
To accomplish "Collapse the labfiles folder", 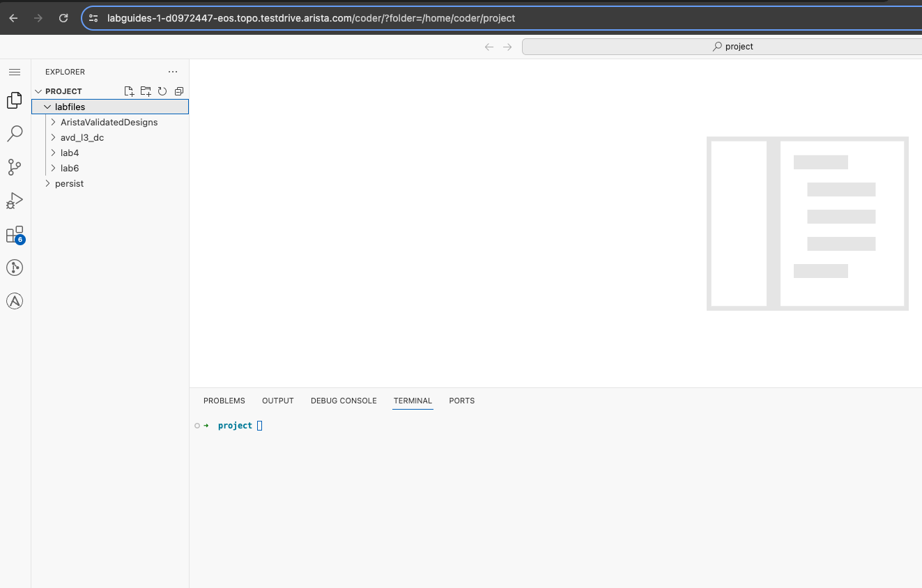I will tap(70, 107).
